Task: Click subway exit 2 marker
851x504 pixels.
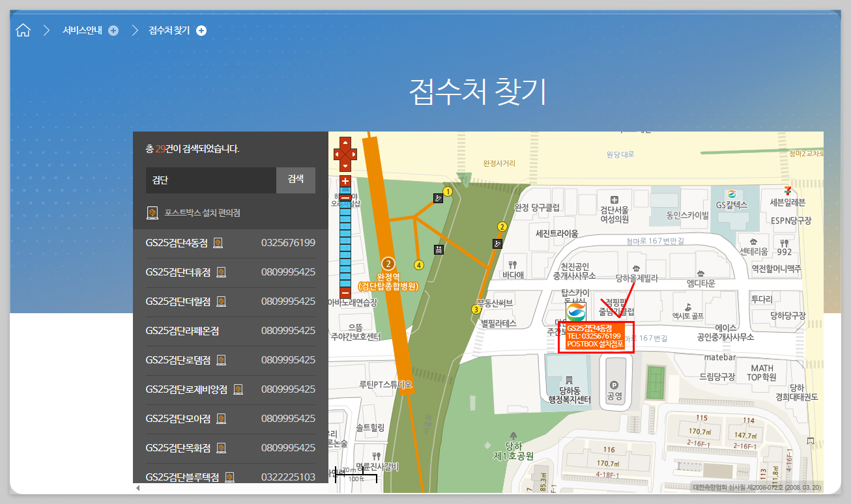Action: coord(502,227)
